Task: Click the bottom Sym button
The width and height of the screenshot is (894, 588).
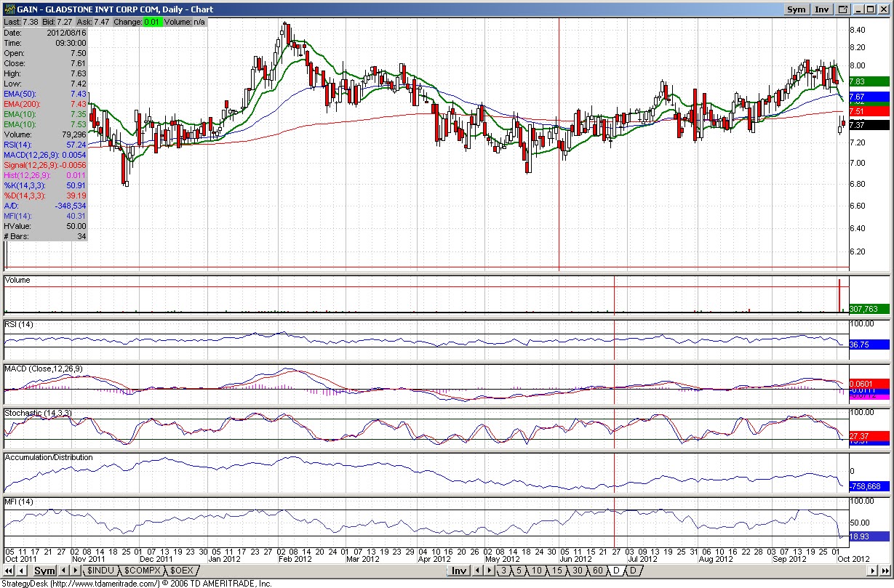Action: click(45, 571)
